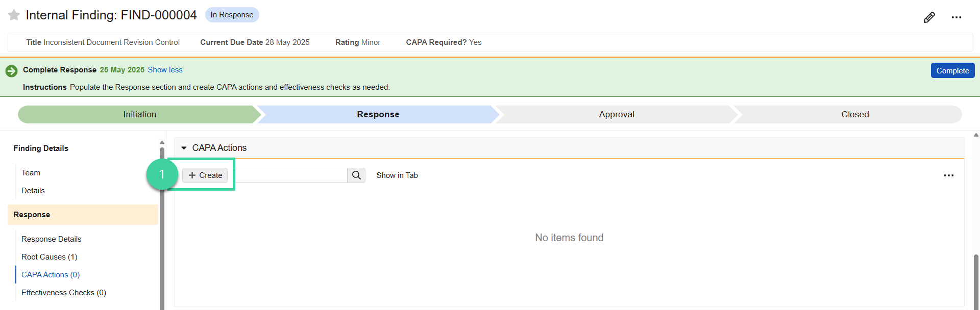Select the Approval stage chevron
Image resolution: width=980 pixels, height=310 pixels.
tap(617, 115)
